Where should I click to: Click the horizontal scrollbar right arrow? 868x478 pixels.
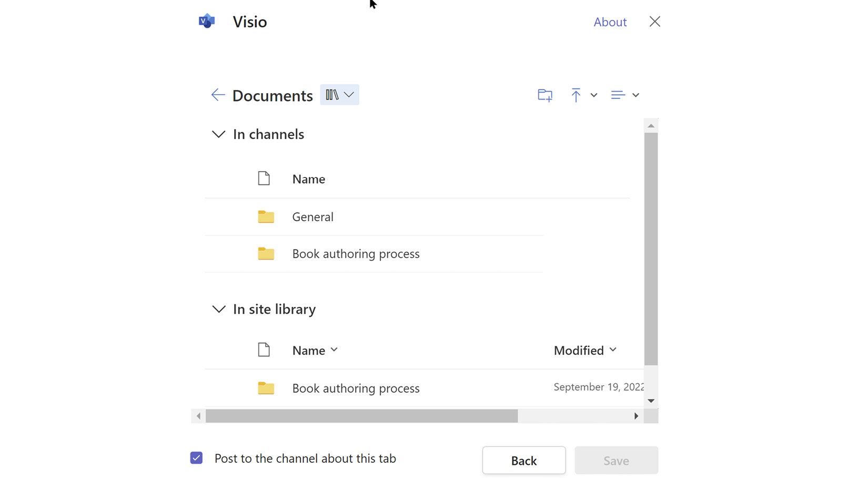pos(637,416)
